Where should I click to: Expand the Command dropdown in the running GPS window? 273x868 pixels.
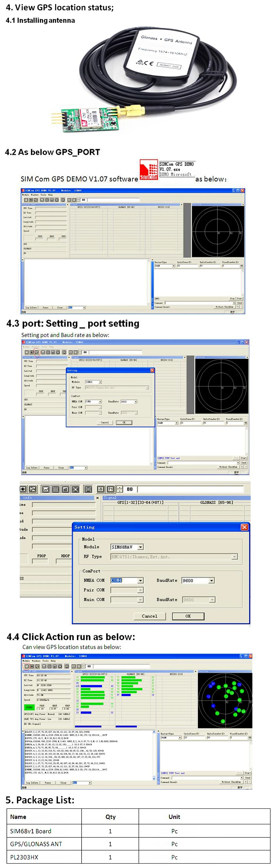pos(242,778)
